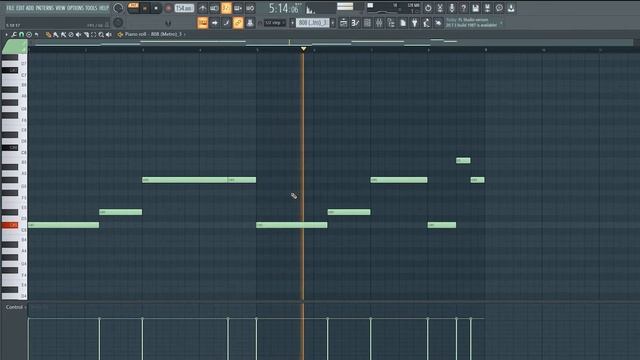This screenshot has height=360, width=640.
Task: Toggle loop recording icon
Action: 250,8
